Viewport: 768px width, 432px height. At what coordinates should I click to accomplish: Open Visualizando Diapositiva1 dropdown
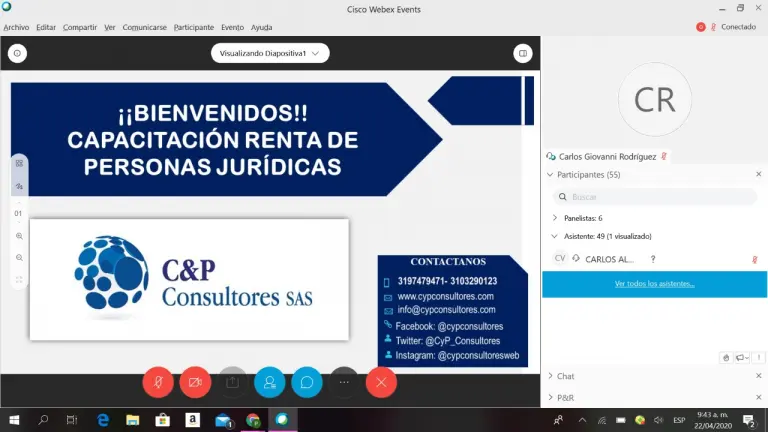[x=270, y=53]
